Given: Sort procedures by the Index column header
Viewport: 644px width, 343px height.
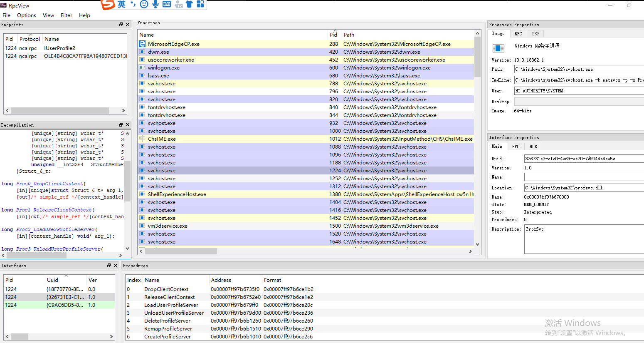Looking at the screenshot, I should tap(134, 280).
